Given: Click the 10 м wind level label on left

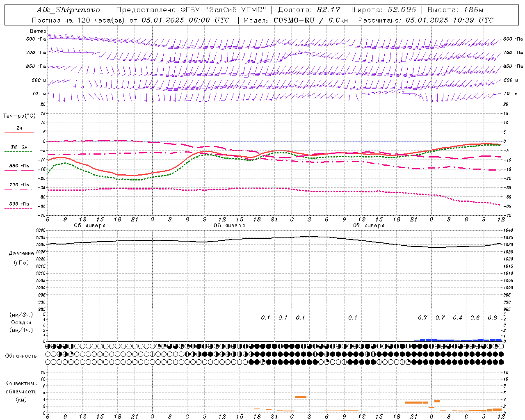Looking at the screenshot, I should (x=39, y=94).
